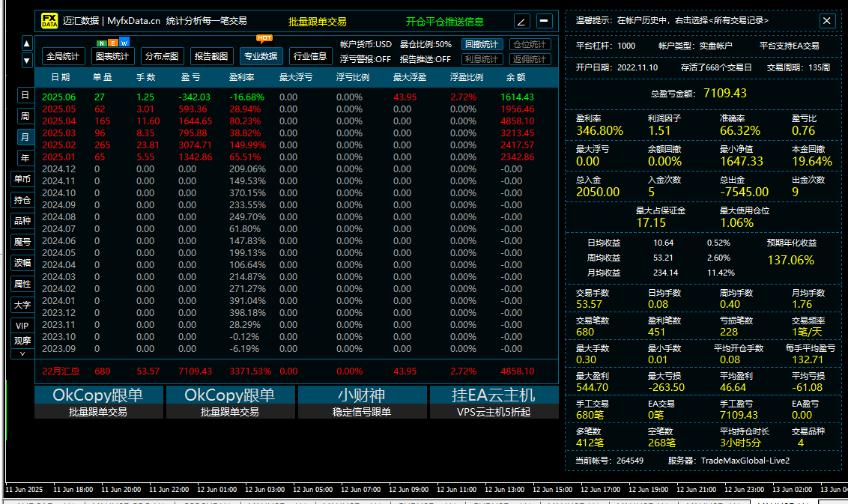Viewport: 848px width, 504px height.
Task: Click the NEW badge above 图表统计
Action: (112, 43)
